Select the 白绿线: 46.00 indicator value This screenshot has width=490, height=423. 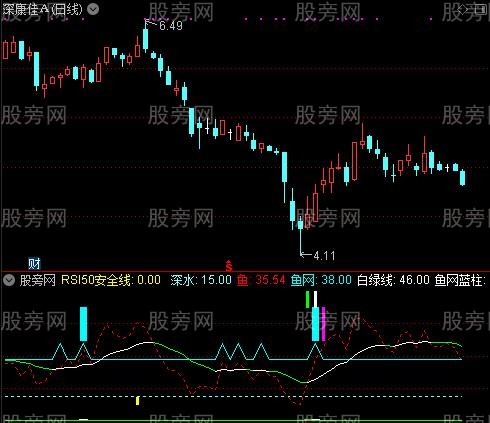click(x=393, y=280)
